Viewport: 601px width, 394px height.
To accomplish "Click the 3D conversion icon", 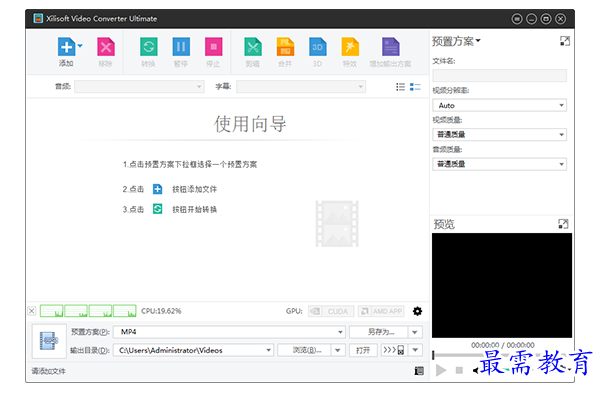I will point(317,47).
